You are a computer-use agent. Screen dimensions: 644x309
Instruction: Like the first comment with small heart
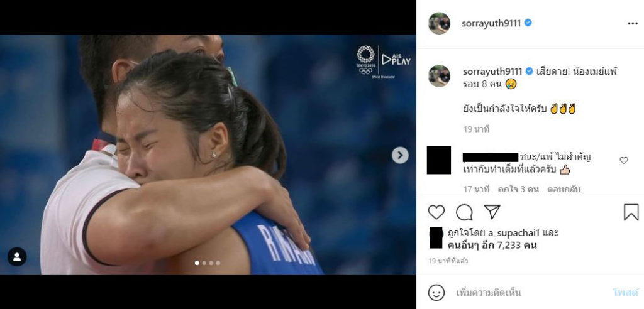pos(623,160)
